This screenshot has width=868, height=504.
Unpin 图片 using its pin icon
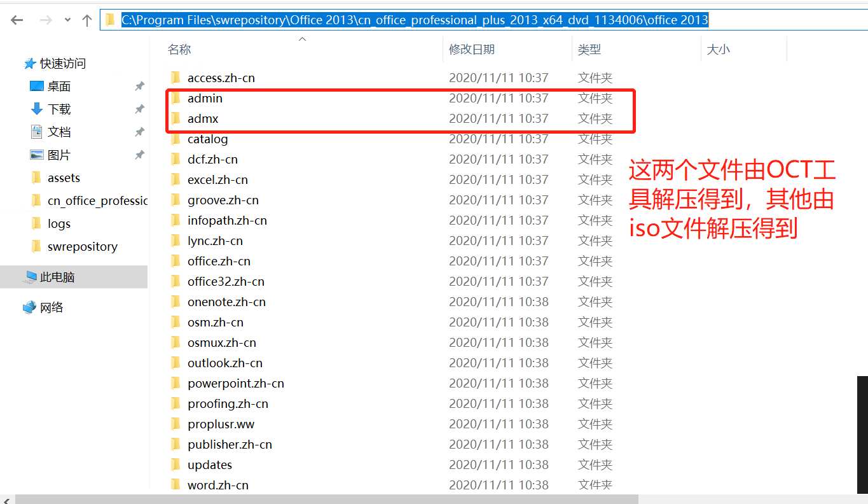pyautogui.click(x=139, y=155)
